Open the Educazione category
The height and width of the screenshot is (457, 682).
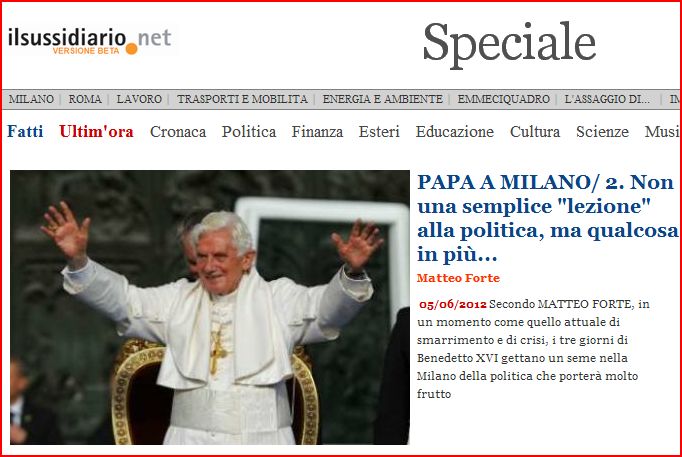pyautogui.click(x=455, y=131)
